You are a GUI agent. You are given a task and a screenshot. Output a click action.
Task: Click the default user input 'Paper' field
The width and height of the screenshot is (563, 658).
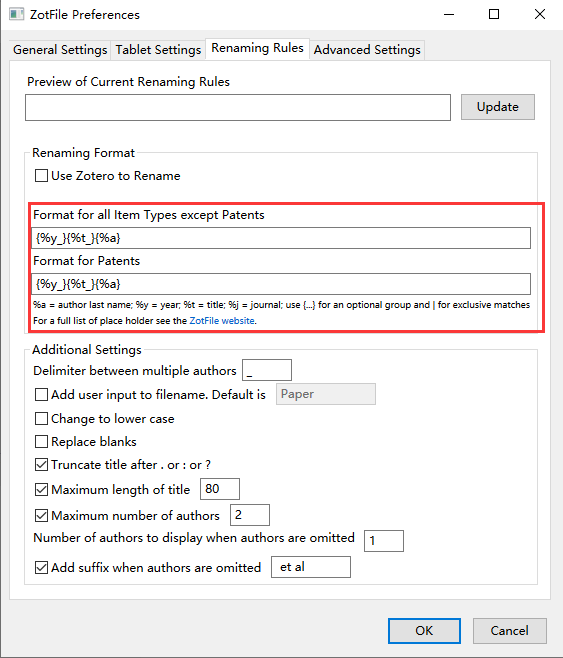[326, 394]
